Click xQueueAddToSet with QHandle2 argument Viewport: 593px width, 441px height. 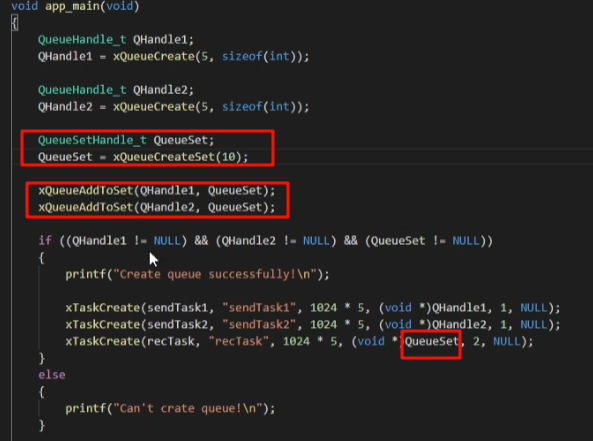pos(157,207)
